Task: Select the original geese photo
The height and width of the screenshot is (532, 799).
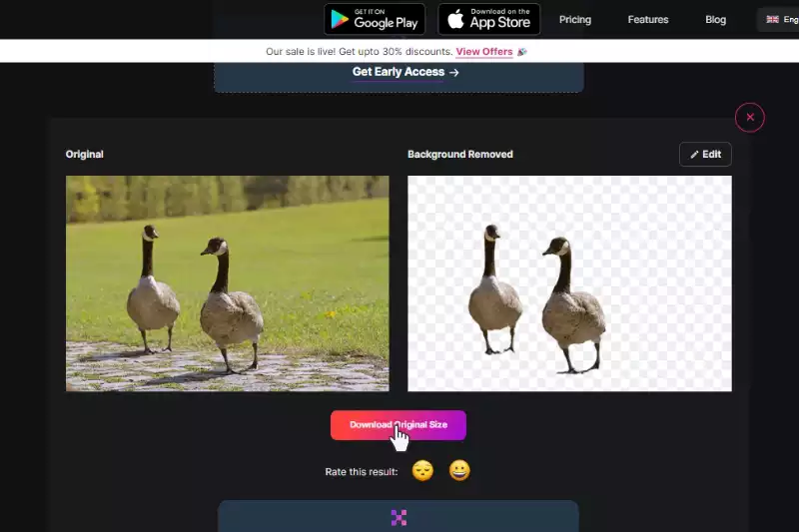Action: (228, 283)
